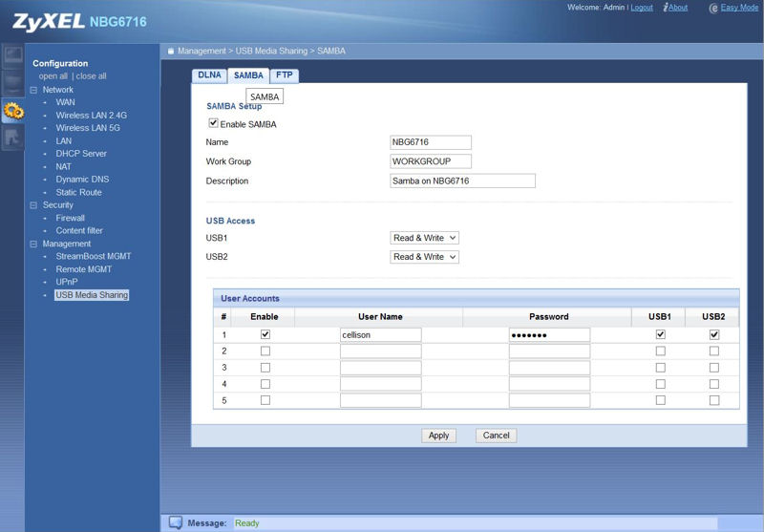
Task: Open the USB1 access dropdown
Action: pyautogui.click(x=424, y=238)
